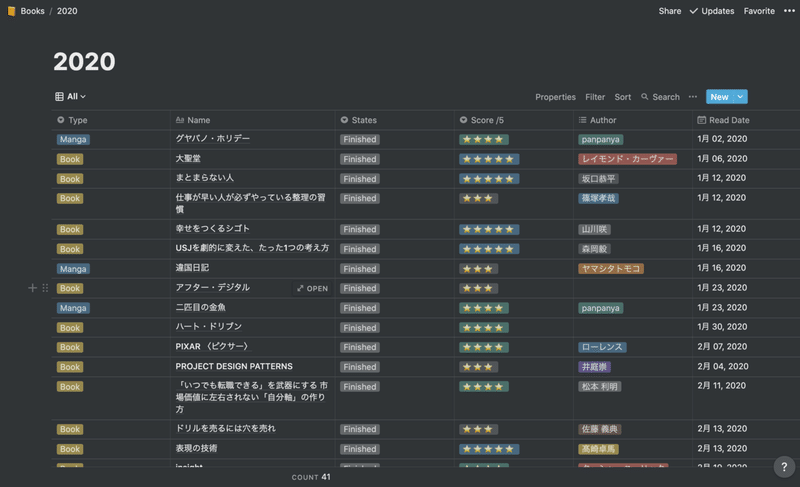Click the blue New button
The image size is (800, 487).
tap(719, 97)
